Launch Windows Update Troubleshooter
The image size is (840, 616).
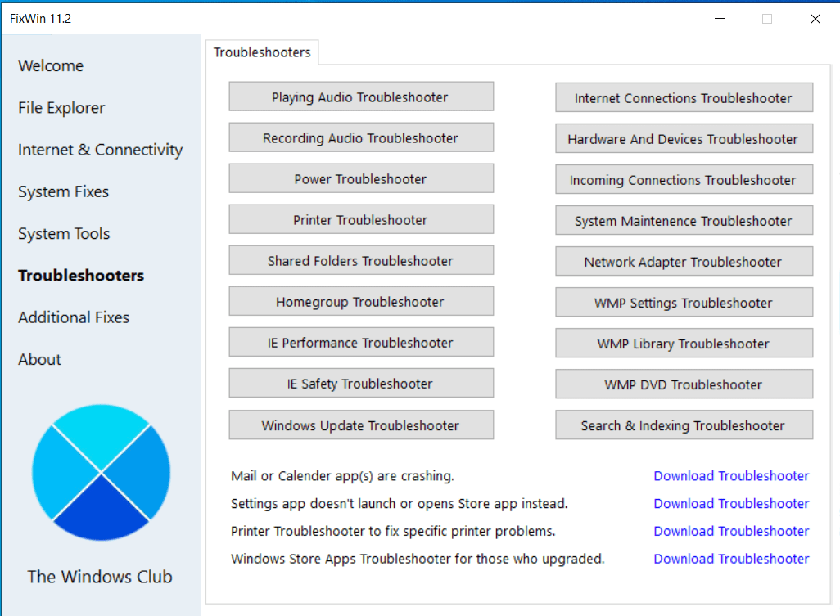point(361,425)
